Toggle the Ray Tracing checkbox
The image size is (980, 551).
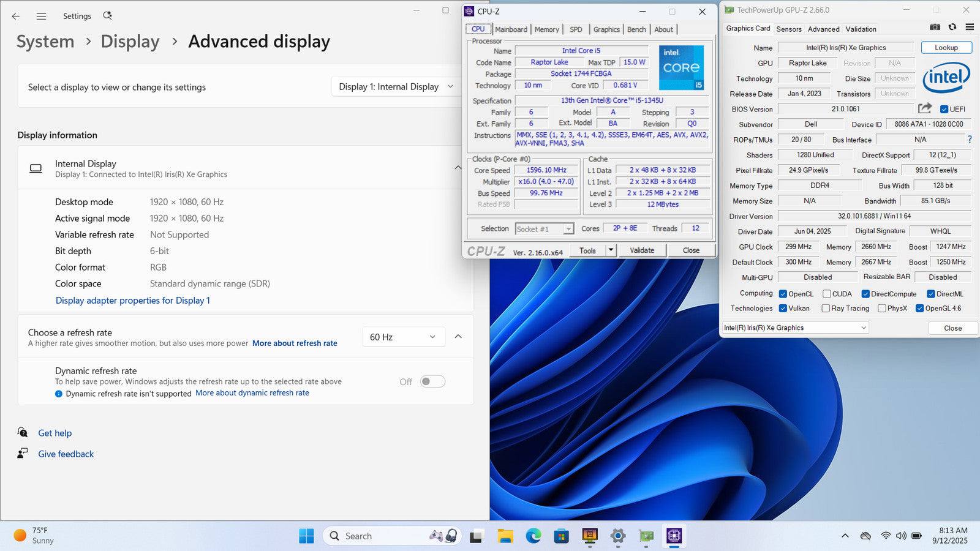(x=826, y=309)
